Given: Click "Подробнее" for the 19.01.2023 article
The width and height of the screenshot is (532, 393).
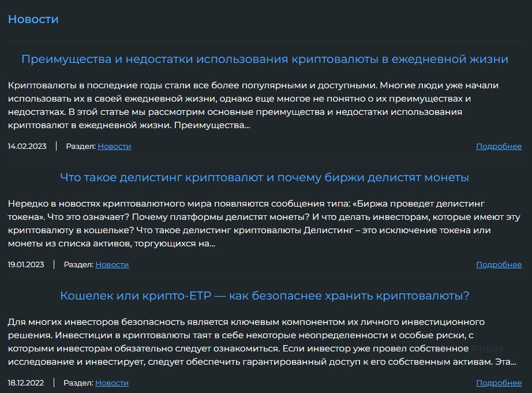Looking at the screenshot, I should click(x=499, y=265).
